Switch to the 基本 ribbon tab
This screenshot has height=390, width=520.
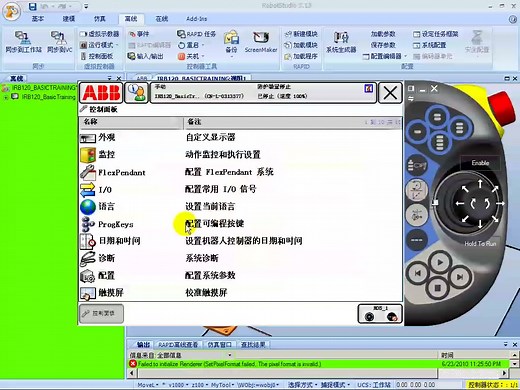pos(38,19)
